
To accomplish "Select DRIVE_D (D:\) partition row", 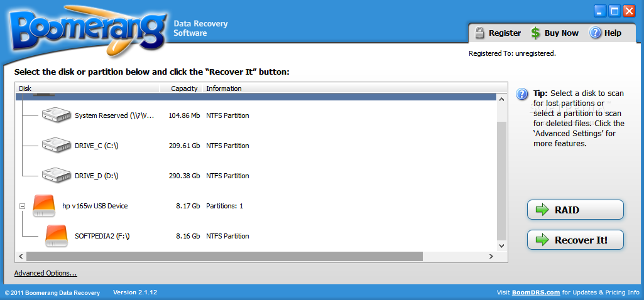I will [256, 176].
